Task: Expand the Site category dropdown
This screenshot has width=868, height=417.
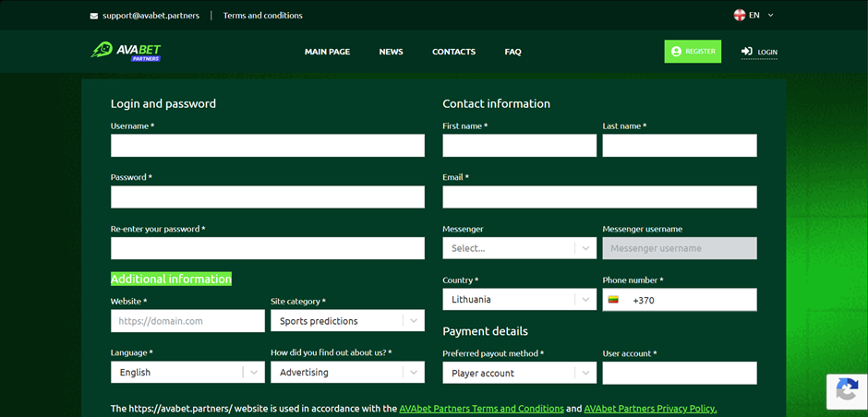Action: (347, 321)
